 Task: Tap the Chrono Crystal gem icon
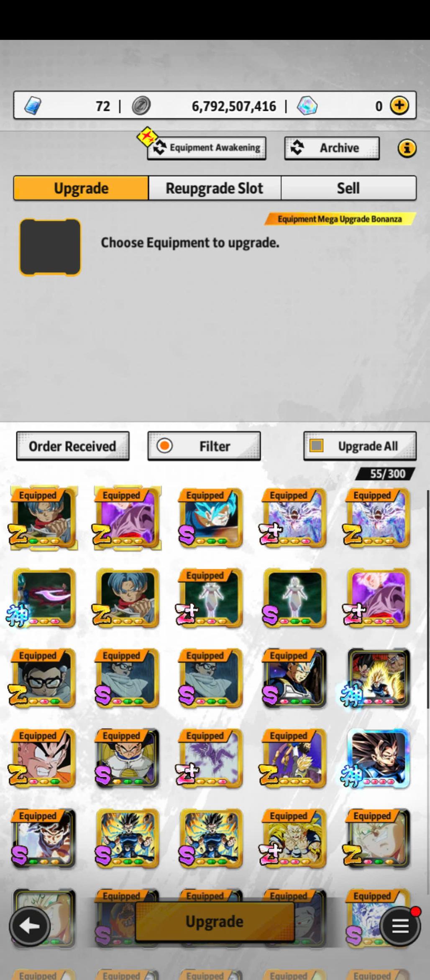click(x=307, y=105)
